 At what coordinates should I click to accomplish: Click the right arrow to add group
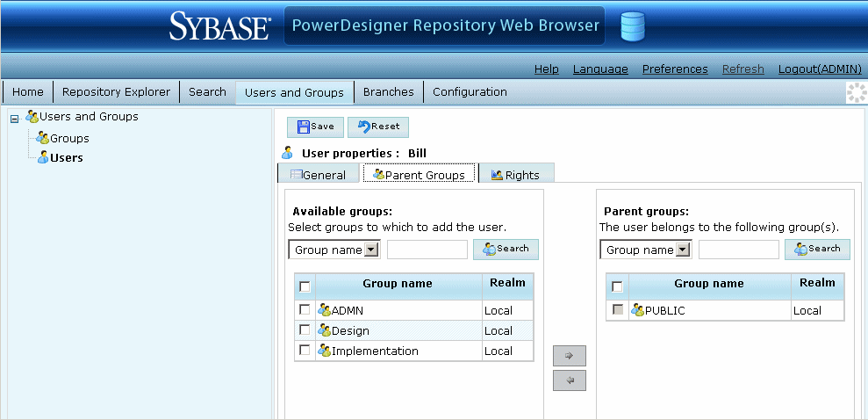[569, 356]
